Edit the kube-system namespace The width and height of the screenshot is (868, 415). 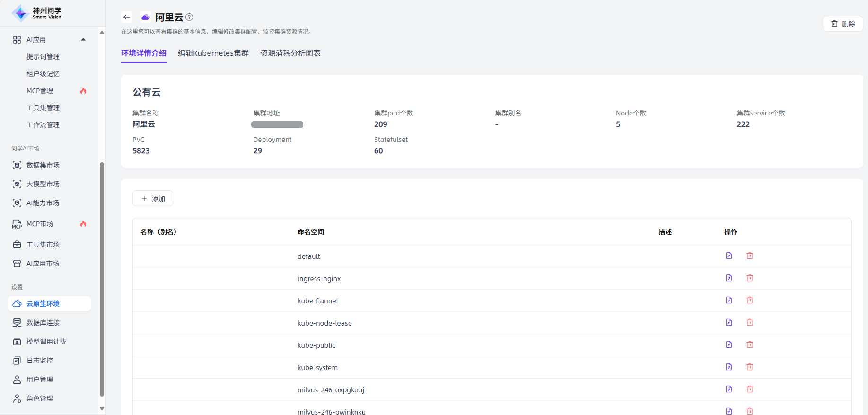[729, 367]
